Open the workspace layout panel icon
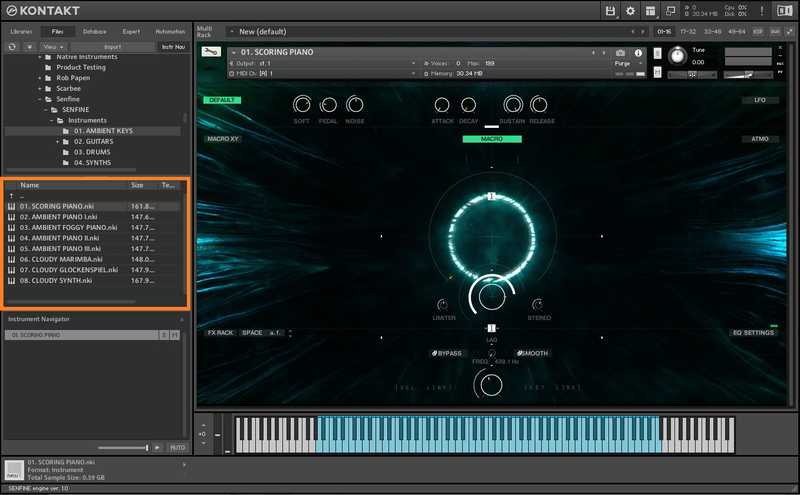 coord(652,11)
